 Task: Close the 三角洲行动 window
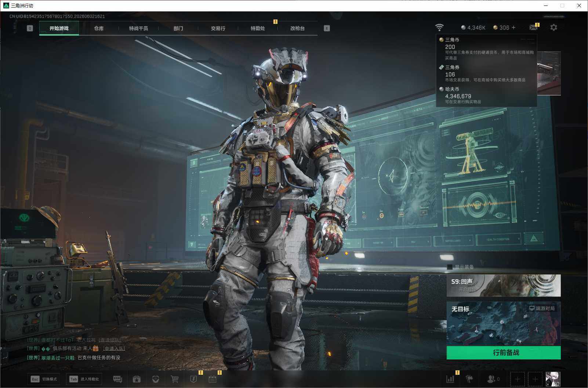click(x=579, y=6)
